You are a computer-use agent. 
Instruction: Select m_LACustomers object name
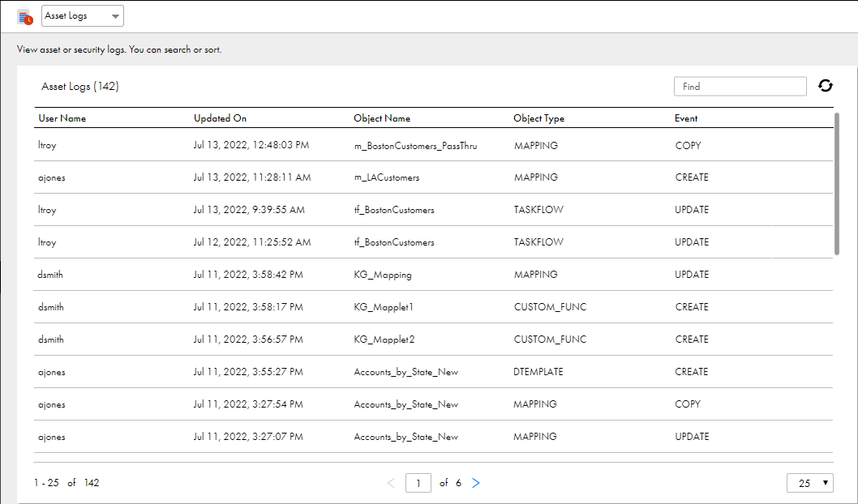coord(386,177)
